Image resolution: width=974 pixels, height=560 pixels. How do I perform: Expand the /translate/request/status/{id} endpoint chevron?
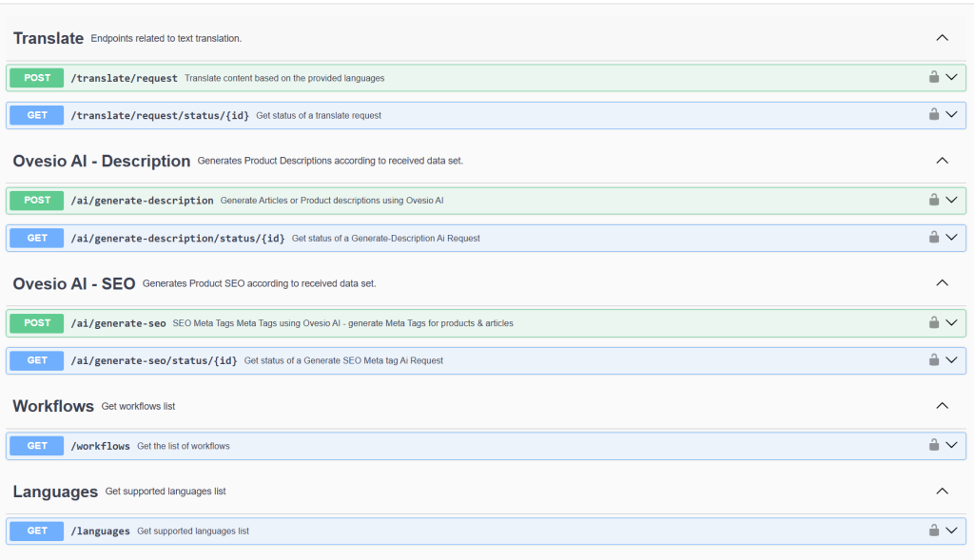point(951,114)
